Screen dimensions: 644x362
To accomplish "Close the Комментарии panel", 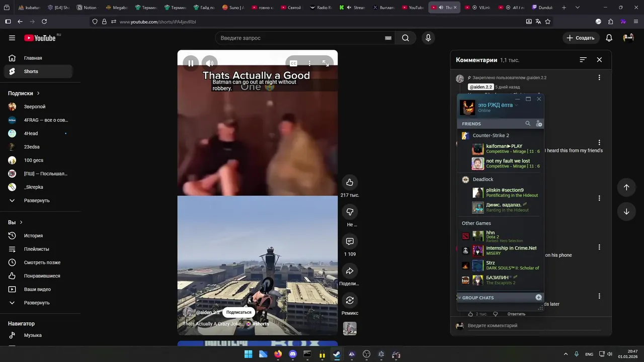I will coord(599,59).
